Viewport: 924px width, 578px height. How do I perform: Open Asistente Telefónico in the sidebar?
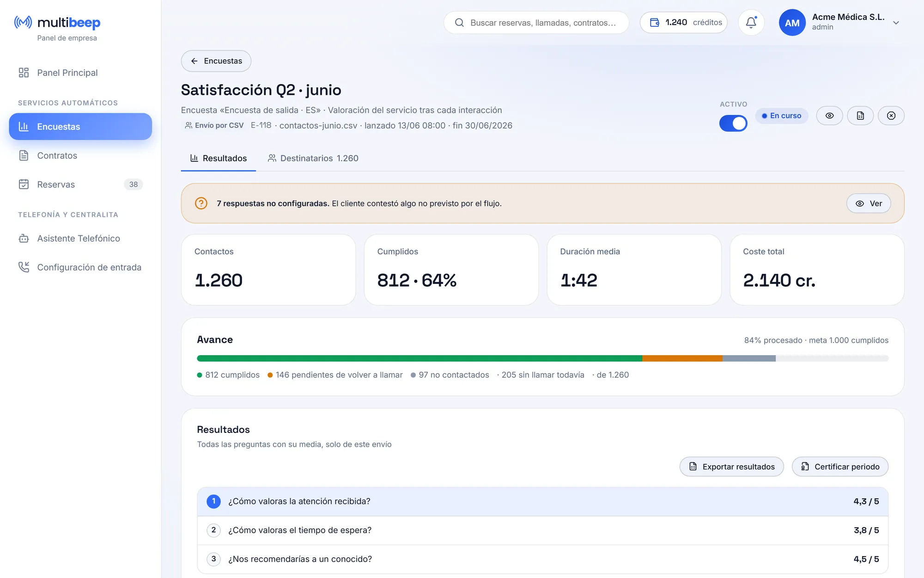tap(80, 238)
